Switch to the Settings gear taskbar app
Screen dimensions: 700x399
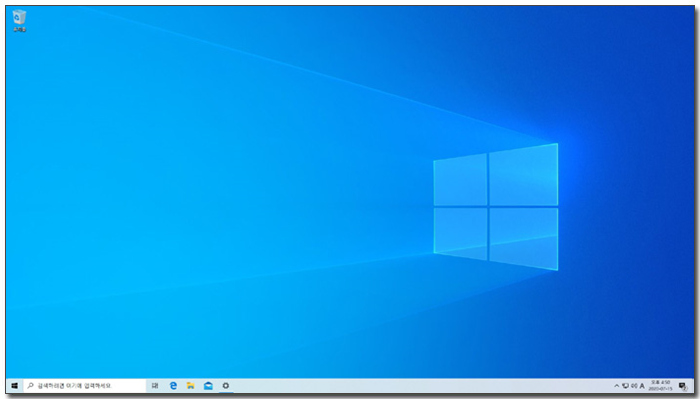tap(225, 386)
